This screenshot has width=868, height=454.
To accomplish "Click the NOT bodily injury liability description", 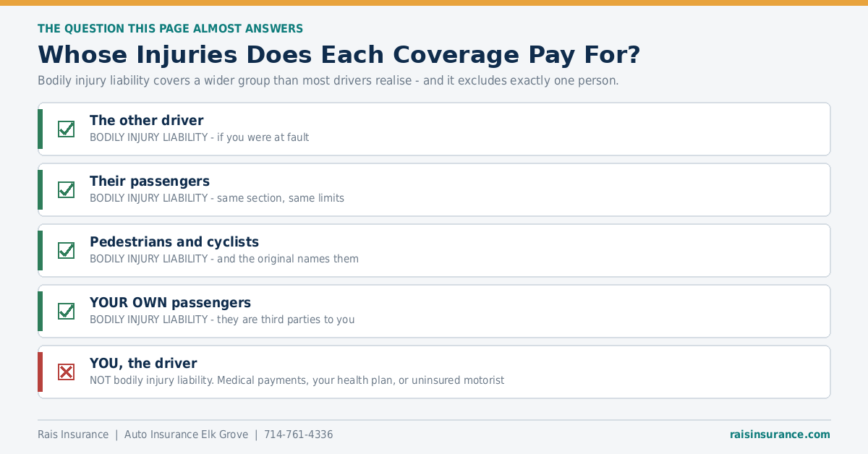I will 297,380.
